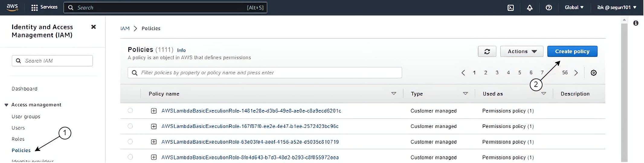
Task: Refresh the policies list
Action: click(487, 52)
